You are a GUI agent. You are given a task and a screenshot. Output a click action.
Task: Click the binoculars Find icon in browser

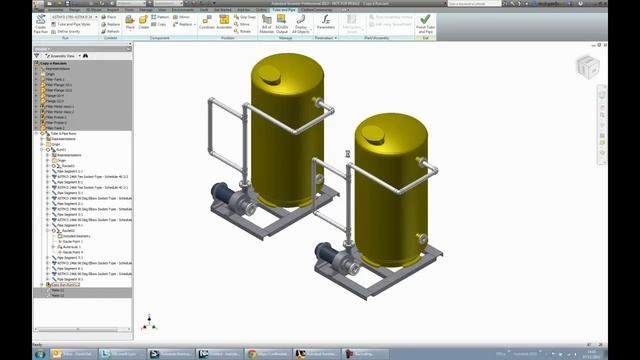(85, 56)
